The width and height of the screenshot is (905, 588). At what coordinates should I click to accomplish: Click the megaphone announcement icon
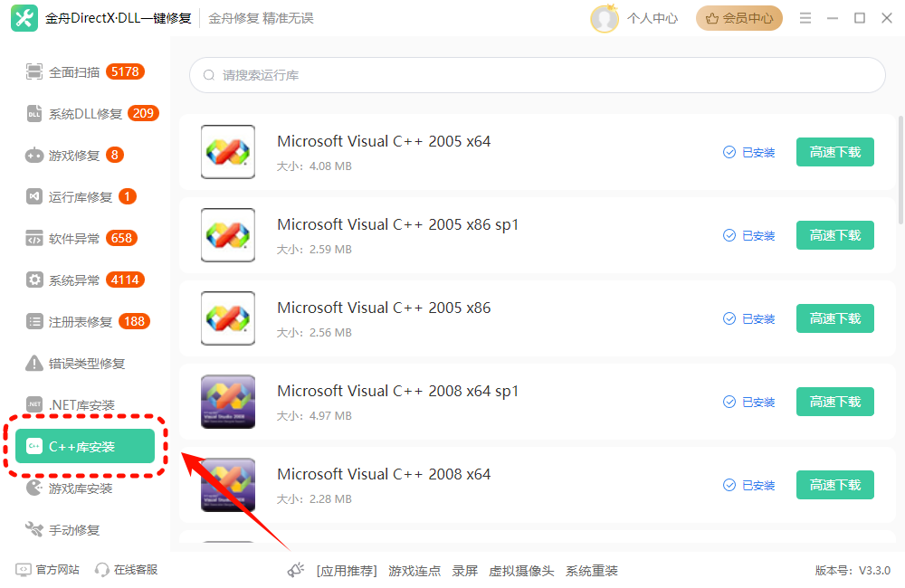click(x=296, y=570)
